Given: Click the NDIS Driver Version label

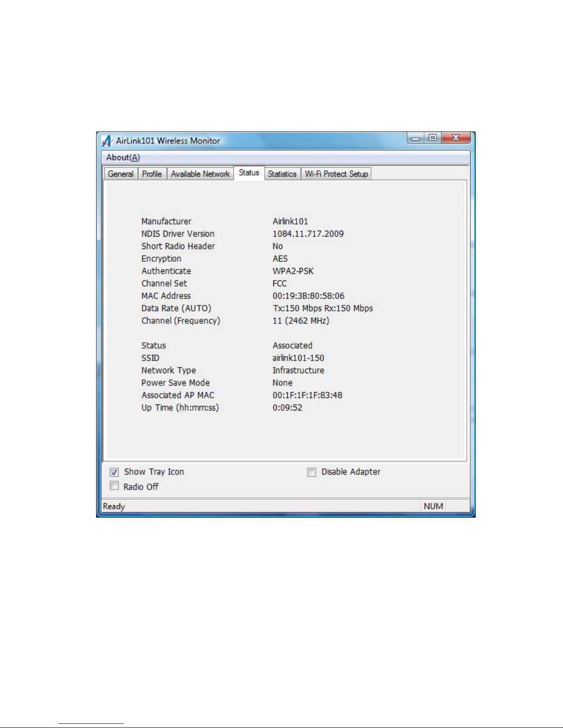Looking at the screenshot, I should pos(178,234).
